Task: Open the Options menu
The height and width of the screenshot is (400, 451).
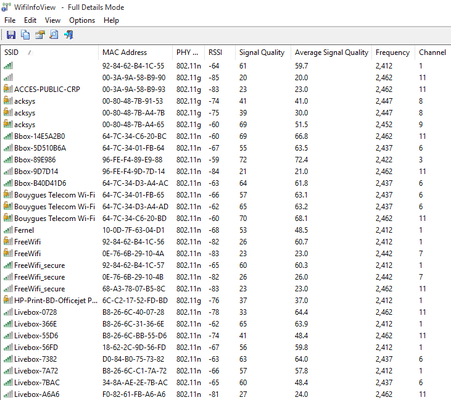Action: click(x=82, y=20)
